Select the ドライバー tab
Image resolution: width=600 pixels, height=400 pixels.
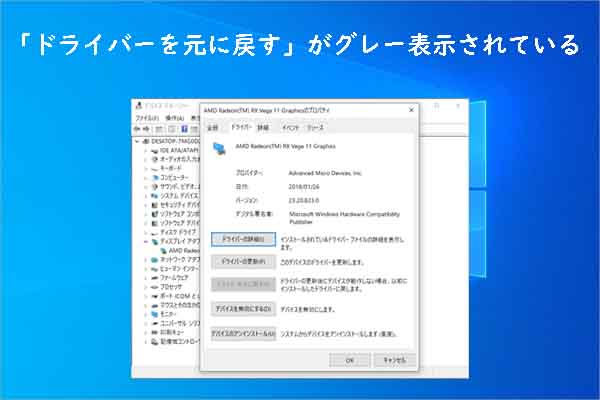coord(241,127)
